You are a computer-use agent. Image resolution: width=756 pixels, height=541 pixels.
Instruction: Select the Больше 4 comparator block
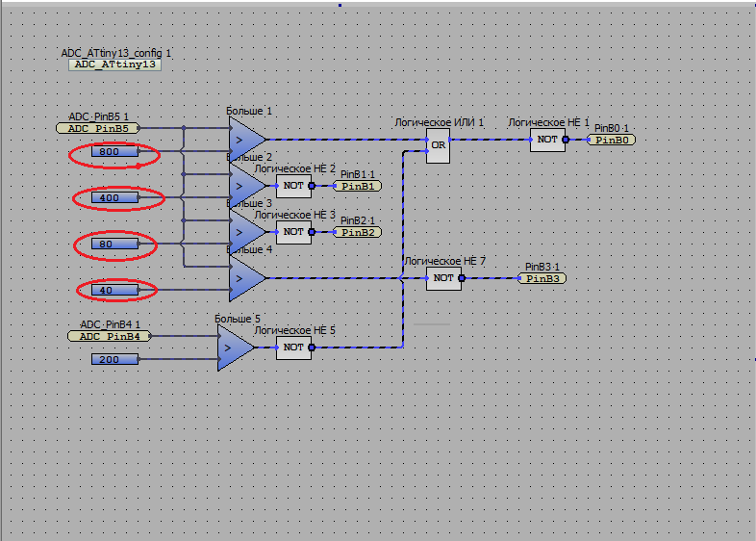click(243, 278)
